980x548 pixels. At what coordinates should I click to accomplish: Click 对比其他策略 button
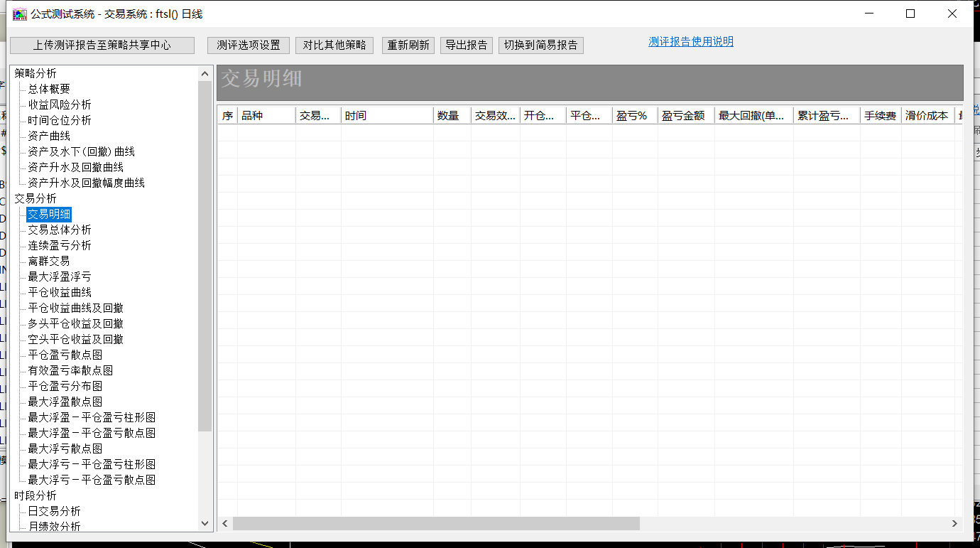pos(334,45)
